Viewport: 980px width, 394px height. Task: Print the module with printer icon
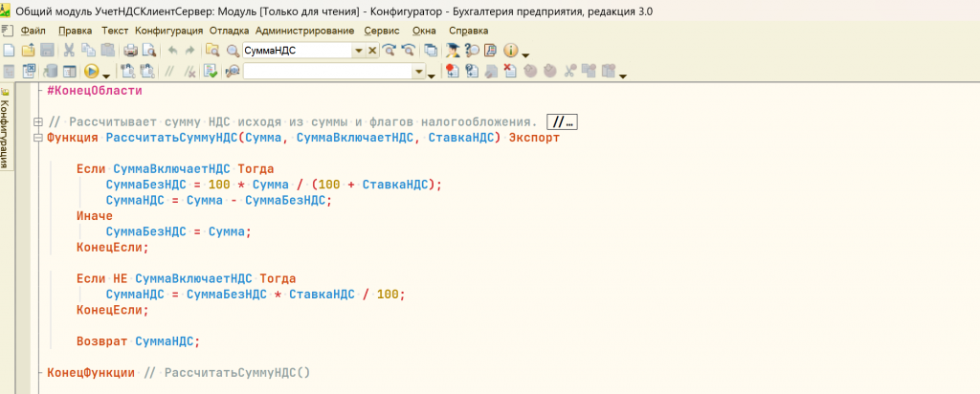130,51
